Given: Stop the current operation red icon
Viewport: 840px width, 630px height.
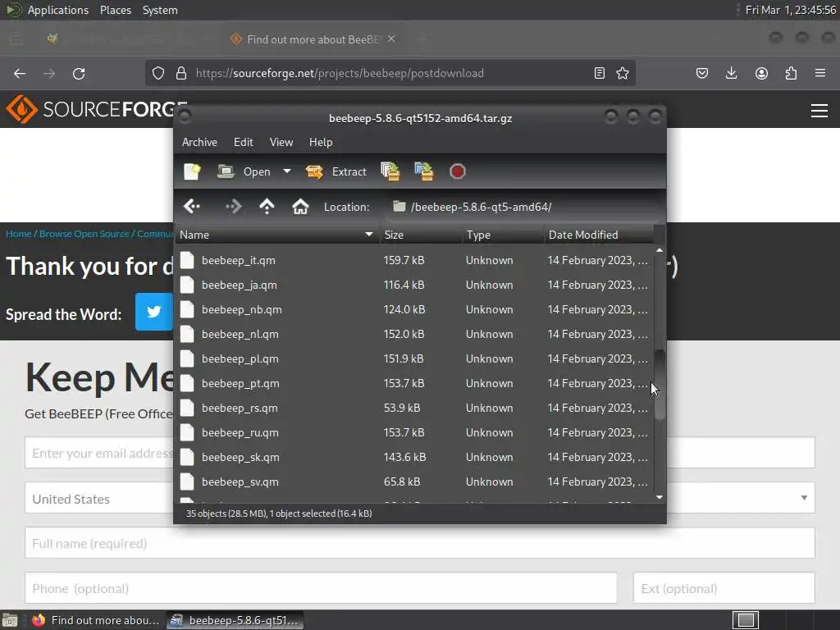Looking at the screenshot, I should pos(457,171).
